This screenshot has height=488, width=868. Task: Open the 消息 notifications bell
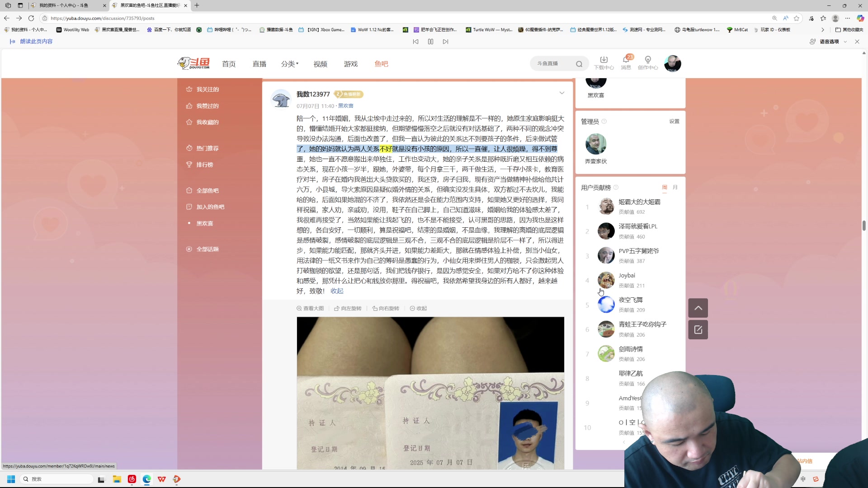[x=626, y=63]
